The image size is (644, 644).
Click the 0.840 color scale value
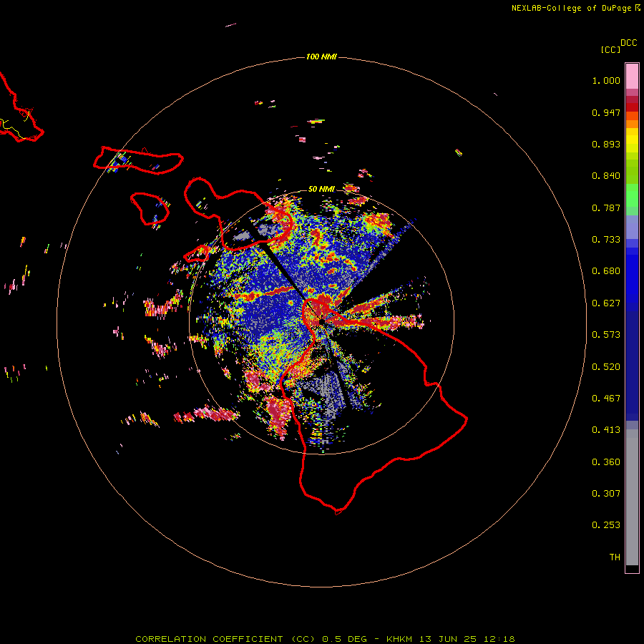[606, 176]
